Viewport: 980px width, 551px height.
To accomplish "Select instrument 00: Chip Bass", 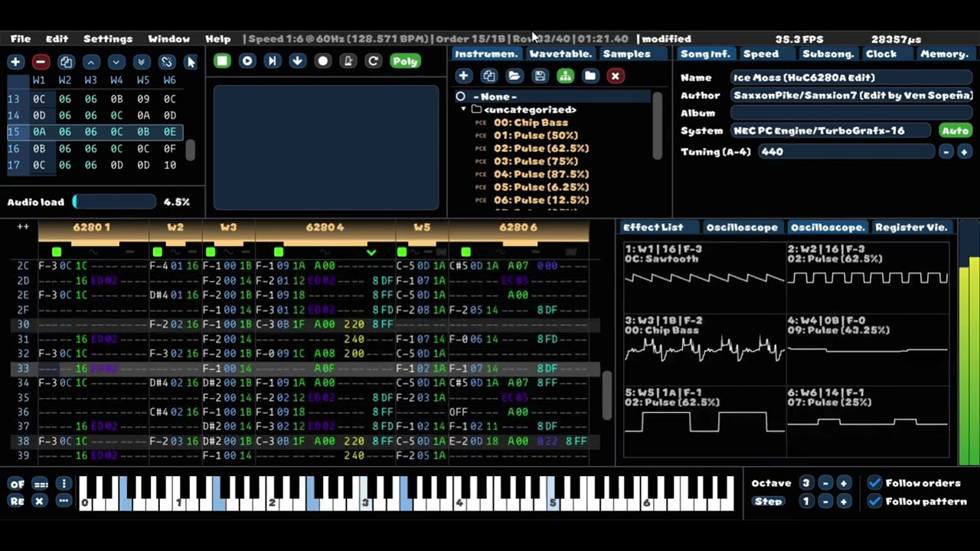I will point(531,122).
